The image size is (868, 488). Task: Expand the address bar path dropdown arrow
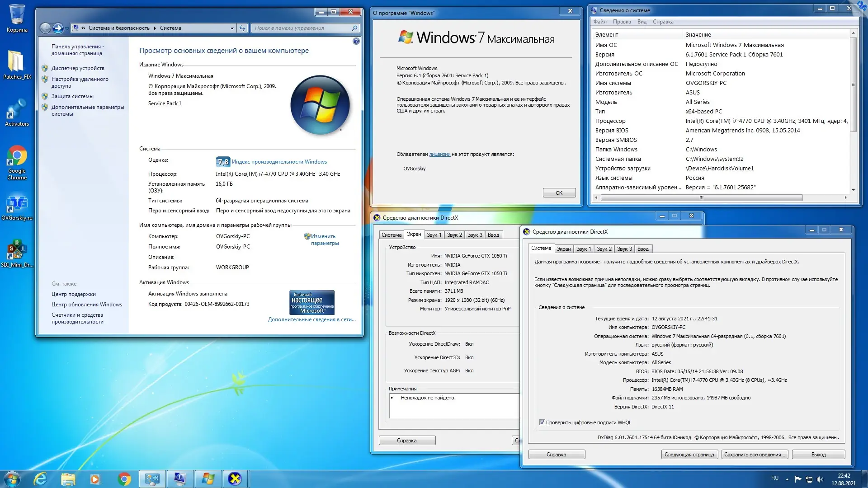232,28
